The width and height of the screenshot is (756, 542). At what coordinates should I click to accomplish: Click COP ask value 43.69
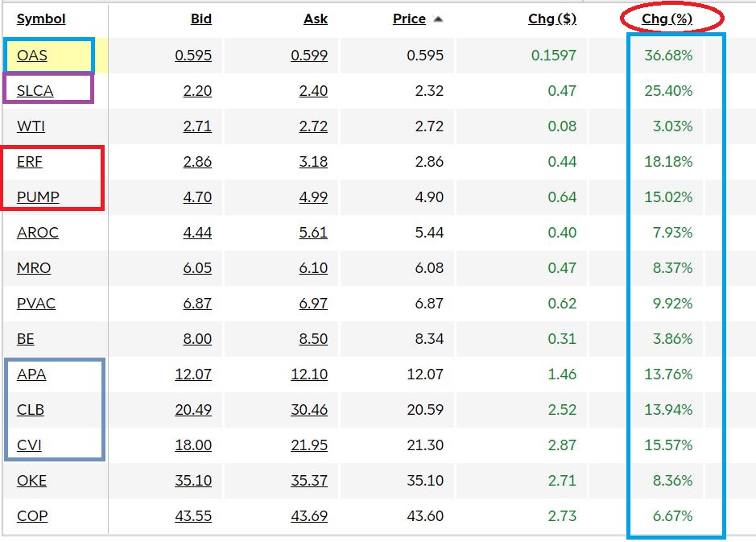(x=309, y=516)
